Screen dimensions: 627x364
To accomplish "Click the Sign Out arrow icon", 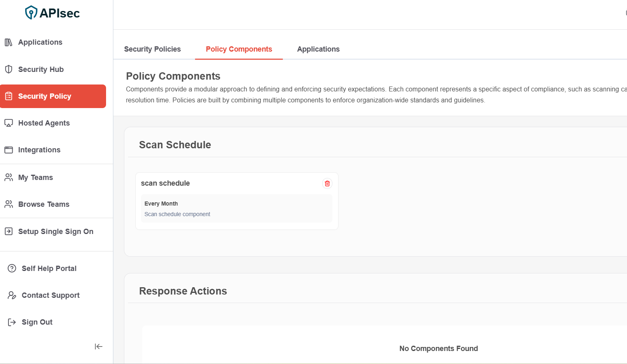I will click(x=12, y=322).
